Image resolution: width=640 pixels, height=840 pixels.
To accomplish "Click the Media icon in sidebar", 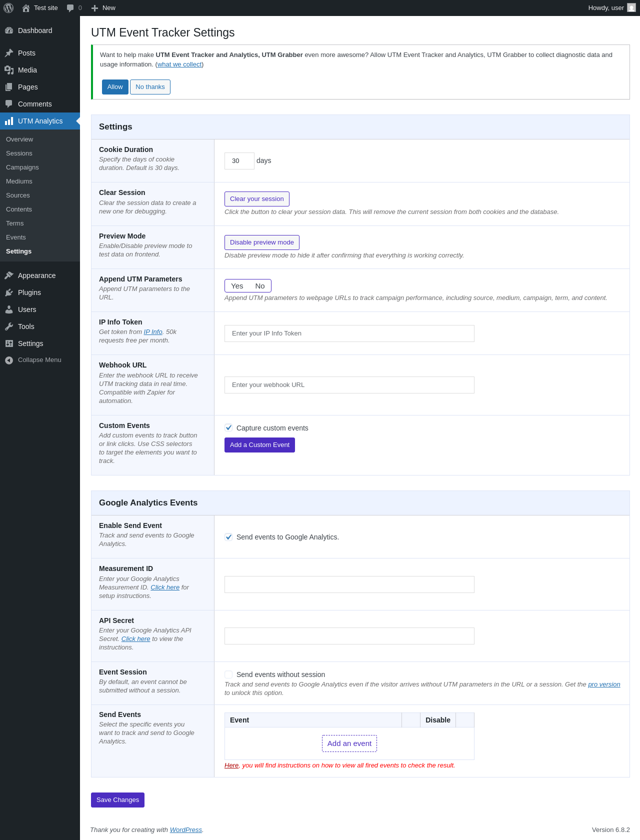I will pos(9,70).
